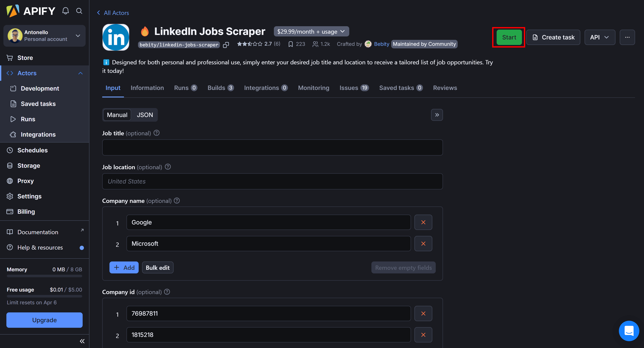This screenshot has height=348, width=644.
Task: Open the API options dropdown
Action: (600, 37)
